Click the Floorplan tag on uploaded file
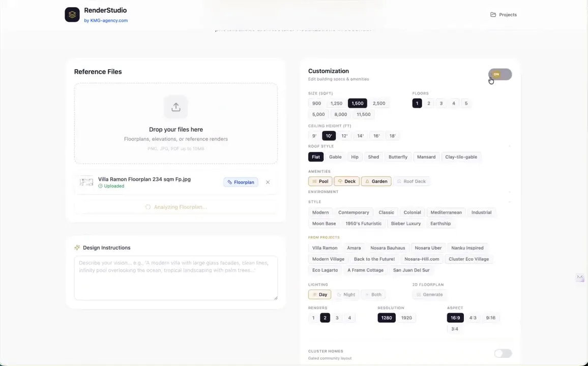Image resolution: width=588 pixels, height=366 pixels. pyautogui.click(x=241, y=182)
